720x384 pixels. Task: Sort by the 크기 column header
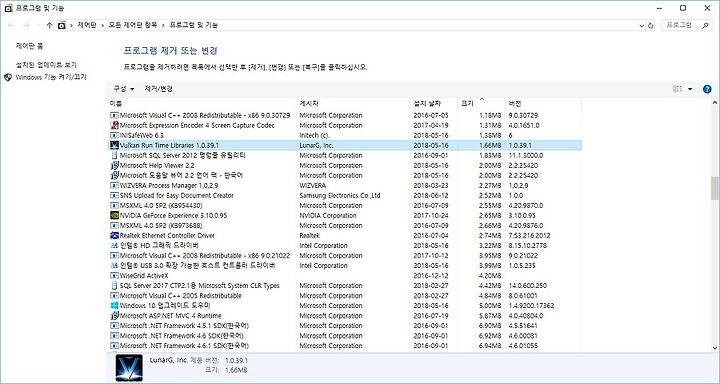pyautogui.click(x=482, y=104)
